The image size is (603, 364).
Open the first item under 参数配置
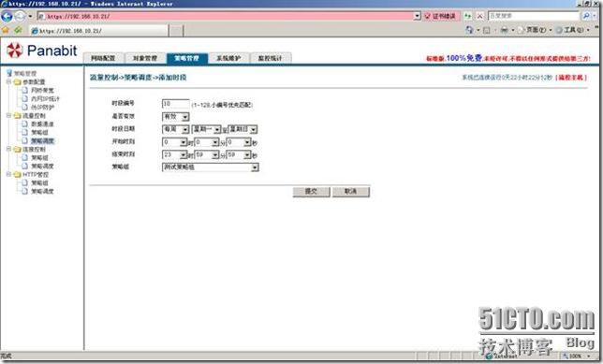[42, 91]
